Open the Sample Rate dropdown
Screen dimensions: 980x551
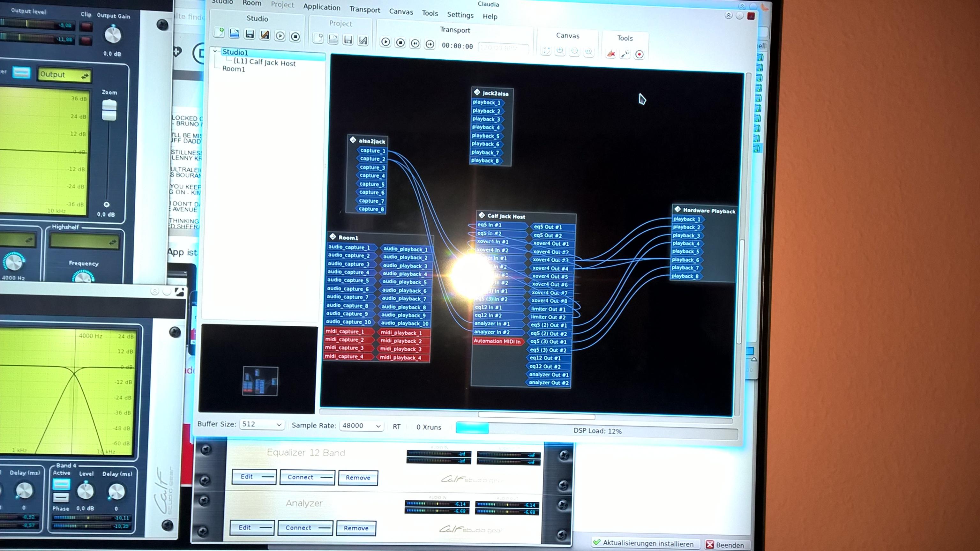pos(361,426)
